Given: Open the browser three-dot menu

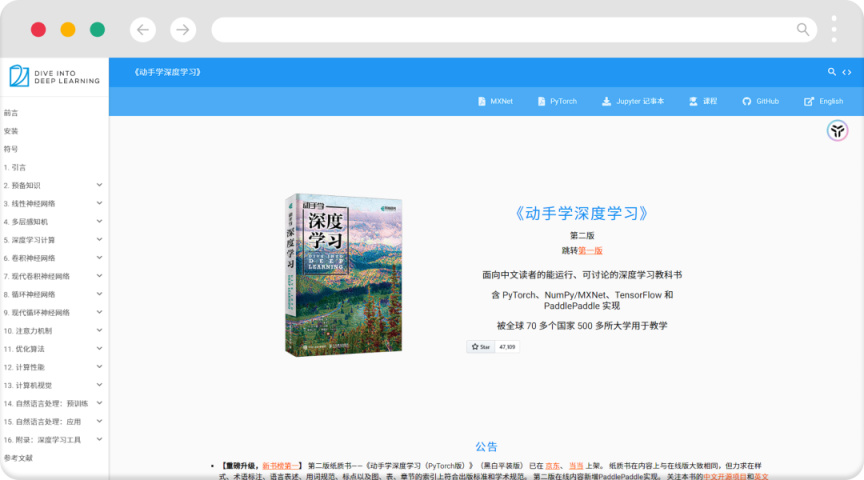Looking at the screenshot, I should (834, 29).
